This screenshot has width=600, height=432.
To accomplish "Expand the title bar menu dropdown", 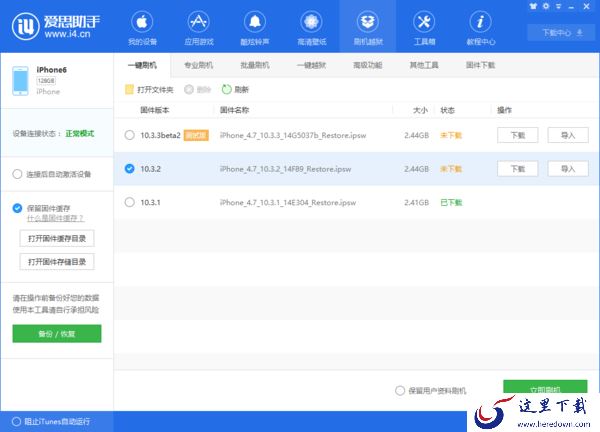I will point(558,7).
